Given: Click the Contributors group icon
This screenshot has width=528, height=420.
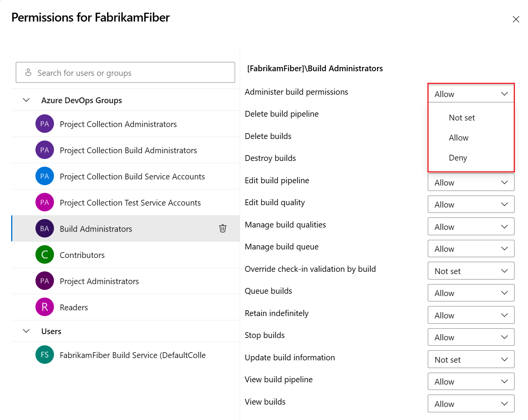Looking at the screenshot, I should click(x=44, y=254).
